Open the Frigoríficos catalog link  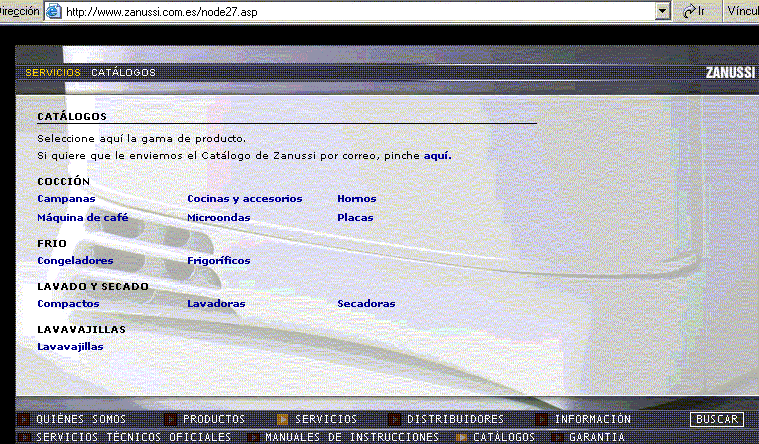coord(219,261)
